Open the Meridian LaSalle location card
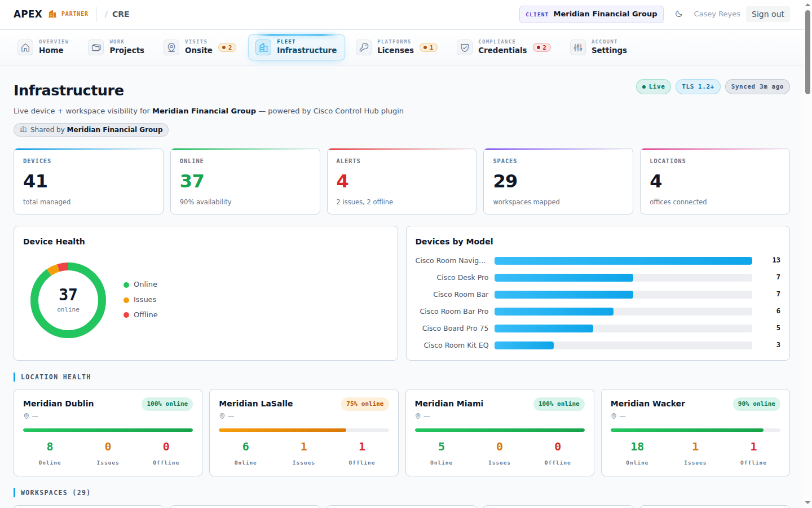 coord(304,432)
